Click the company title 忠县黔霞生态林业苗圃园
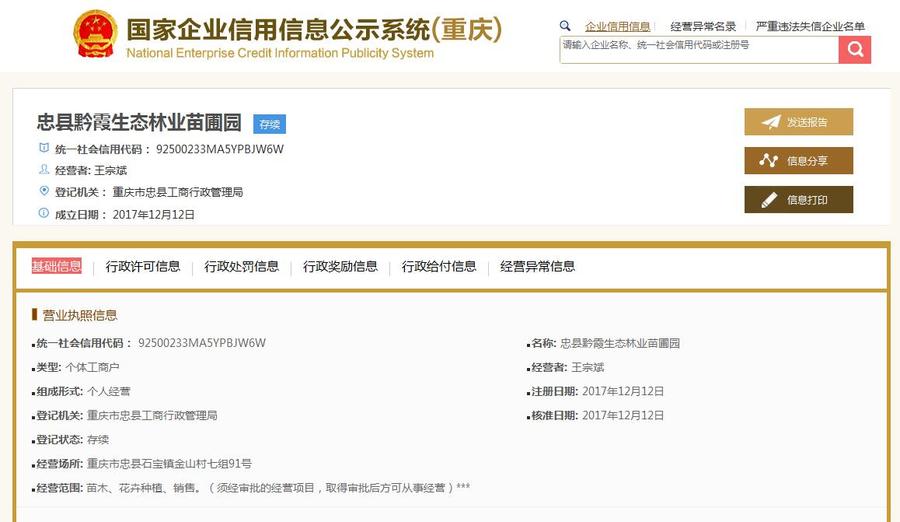Screen dimensions: 900x522 click(139, 122)
